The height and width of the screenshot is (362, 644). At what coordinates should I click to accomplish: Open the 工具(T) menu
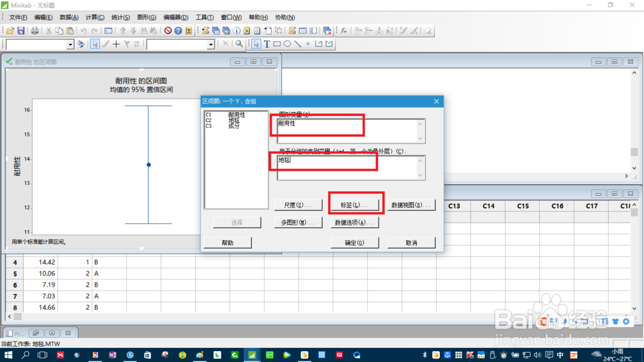205,17
